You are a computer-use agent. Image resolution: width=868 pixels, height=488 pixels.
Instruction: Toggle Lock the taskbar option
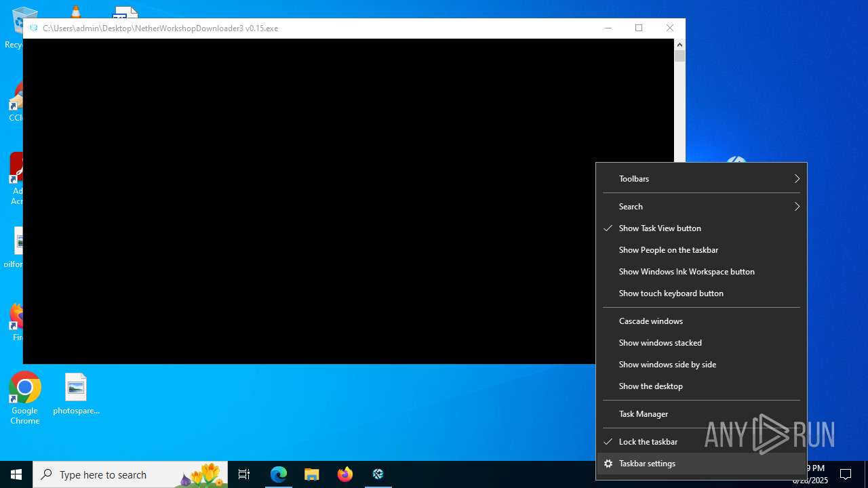(701, 442)
